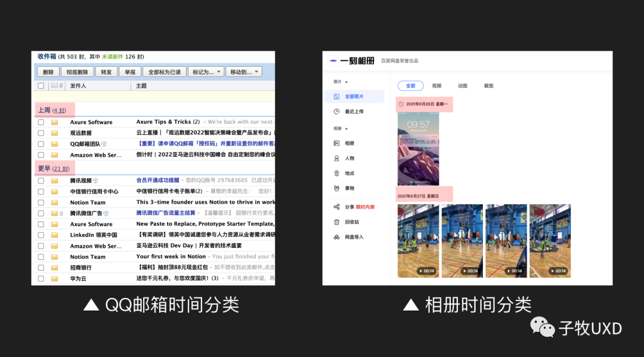Click the 网盘导入 import icon
The width and height of the screenshot is (644, 357).
pyautogui.click(x=336, y=237)
